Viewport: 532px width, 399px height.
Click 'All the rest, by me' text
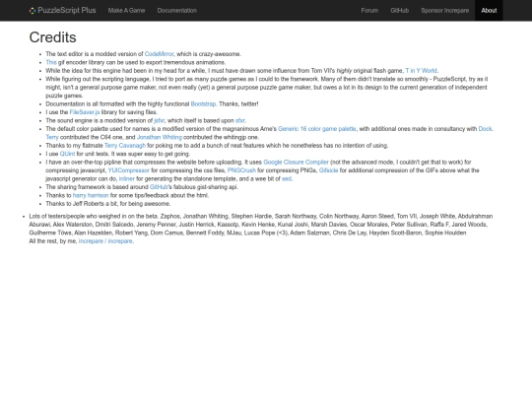click(x=53, y=241)
